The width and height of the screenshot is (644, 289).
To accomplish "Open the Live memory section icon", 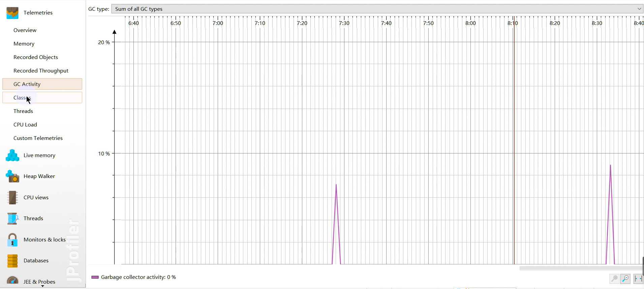I will click(x=12, y=155).
